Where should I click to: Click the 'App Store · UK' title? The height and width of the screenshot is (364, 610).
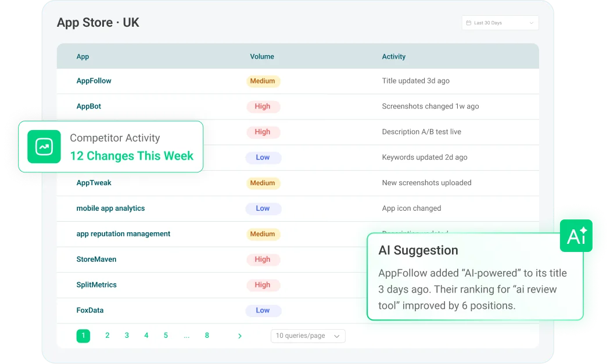tap(98, 23)
